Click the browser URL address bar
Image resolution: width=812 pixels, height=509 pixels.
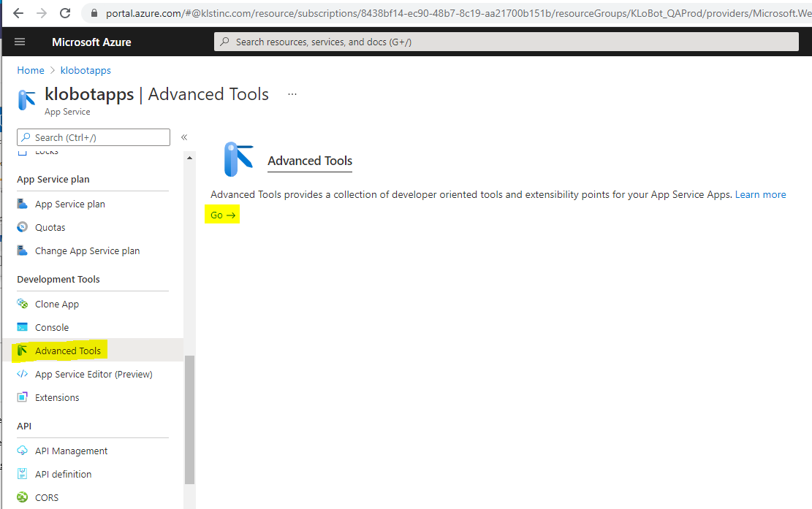tap(446, 13)
